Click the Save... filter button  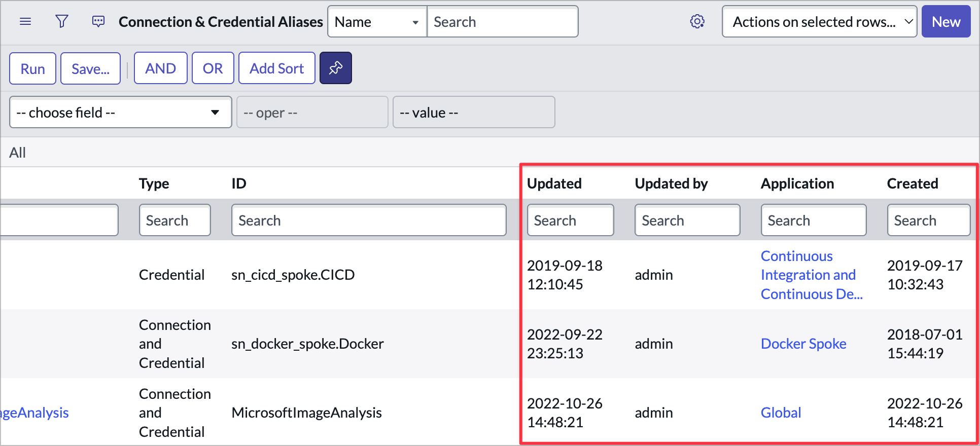[90, 69]
